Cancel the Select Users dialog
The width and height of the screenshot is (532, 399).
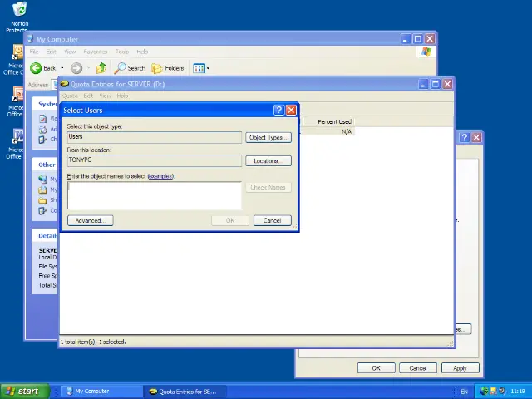point(272,220)
